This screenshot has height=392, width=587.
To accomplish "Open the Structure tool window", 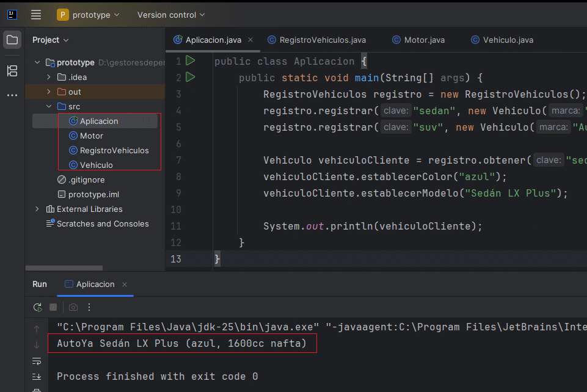I will pyautogui.click(x=12, y=71).
